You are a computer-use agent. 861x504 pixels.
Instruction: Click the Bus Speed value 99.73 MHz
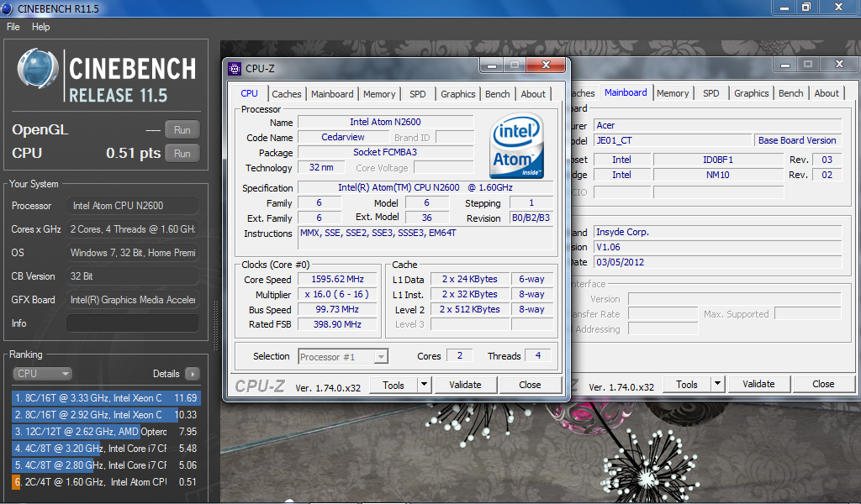pyautogui.click(x=337, y=309)
